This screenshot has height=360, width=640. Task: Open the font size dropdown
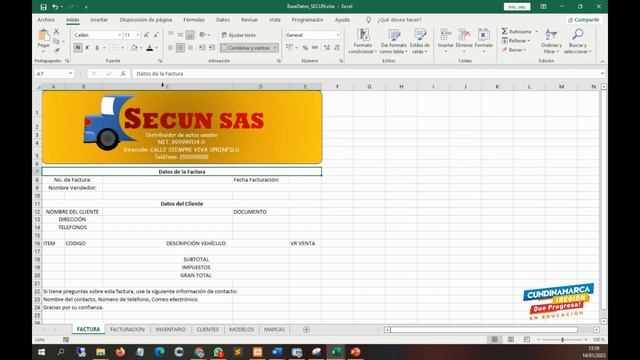pyautogui.click(x=138, y=35)
